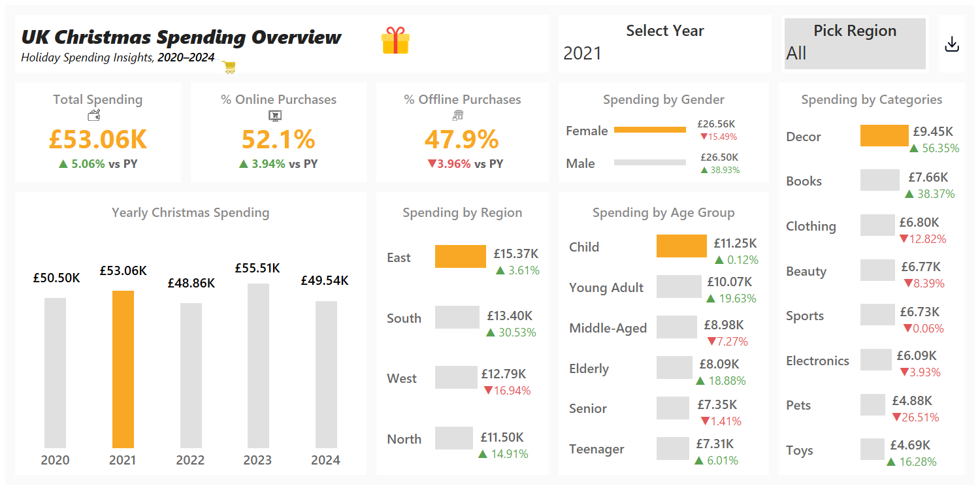Image resolution: width=980 pixels, height=490 pixels.
Task: Click the 2021 value in Select Year
Action: 581,54
